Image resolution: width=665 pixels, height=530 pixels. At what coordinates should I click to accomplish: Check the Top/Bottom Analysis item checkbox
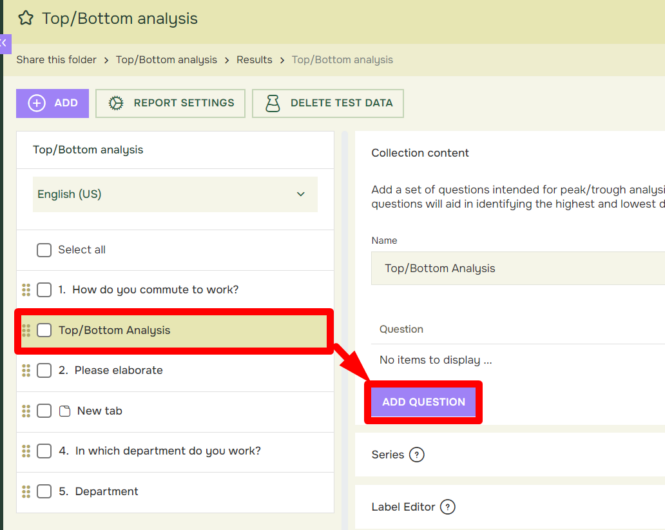pyautogui.click(x=44, y=330)
